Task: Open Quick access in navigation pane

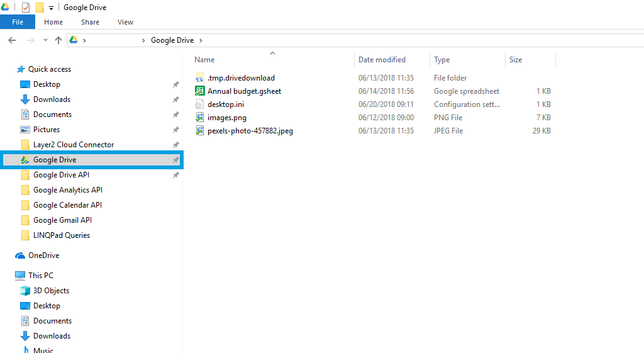Action: [50, 69]
